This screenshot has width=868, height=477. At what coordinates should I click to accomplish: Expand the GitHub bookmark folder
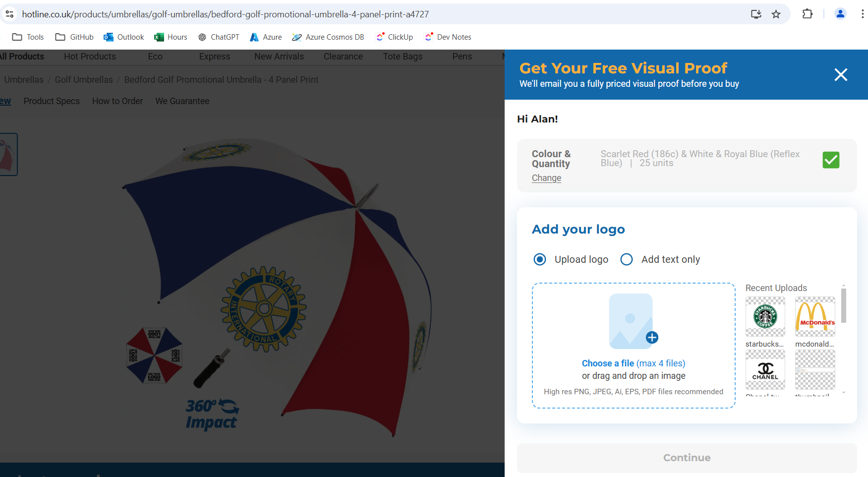74,37
